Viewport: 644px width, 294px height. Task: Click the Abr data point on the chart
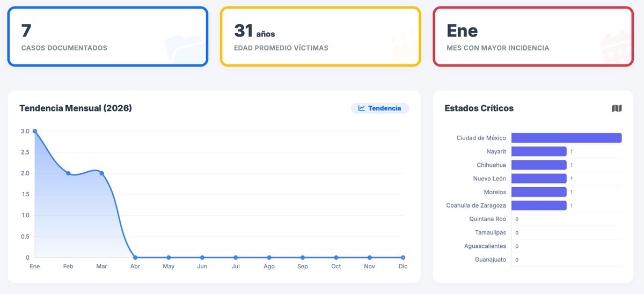135,258
